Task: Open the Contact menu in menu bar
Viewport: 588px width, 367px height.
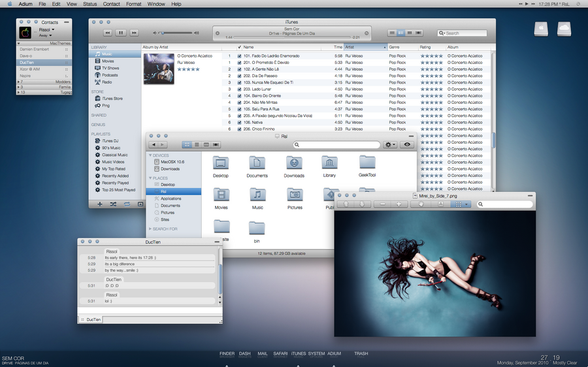Action: point(111,4)
